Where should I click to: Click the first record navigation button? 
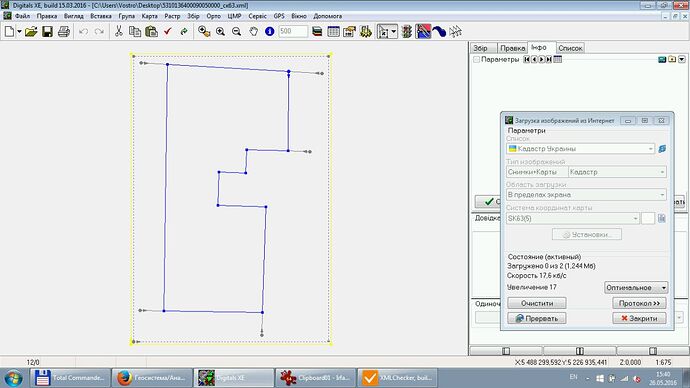coord(526,59)
